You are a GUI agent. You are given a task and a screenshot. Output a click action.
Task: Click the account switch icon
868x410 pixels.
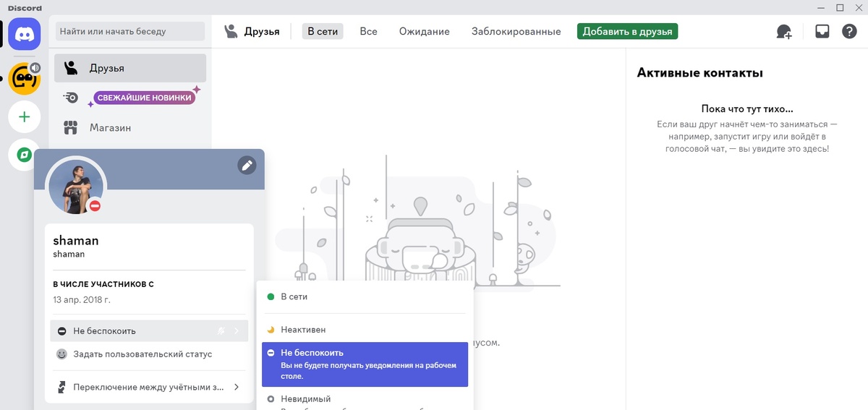pos(62,387)
